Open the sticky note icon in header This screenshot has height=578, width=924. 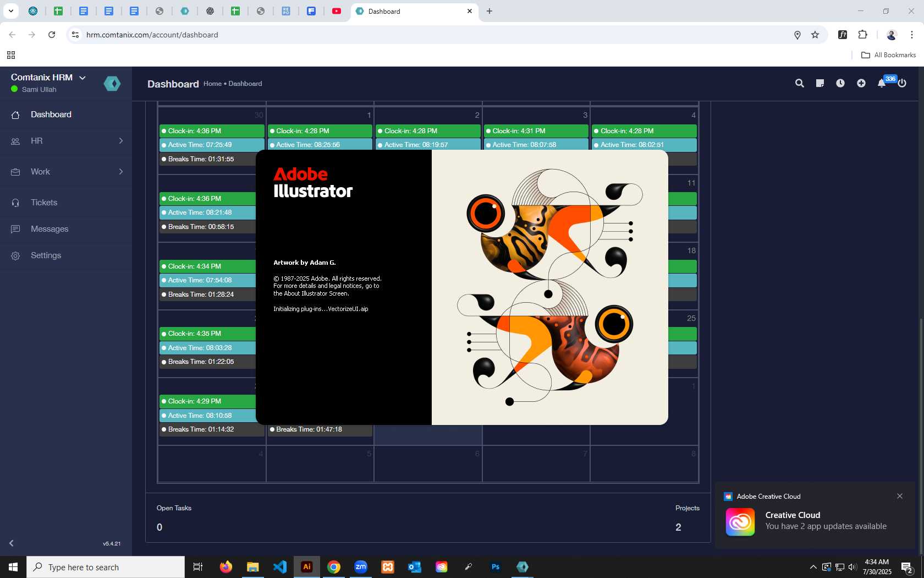pyautogui.click(x=820, y=83)
